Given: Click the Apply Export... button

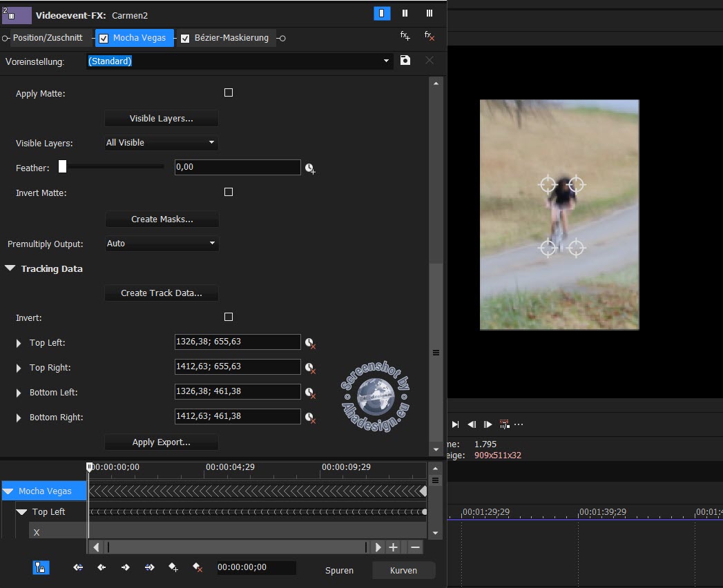Looking at the screenshot, I should coord(162,442).
